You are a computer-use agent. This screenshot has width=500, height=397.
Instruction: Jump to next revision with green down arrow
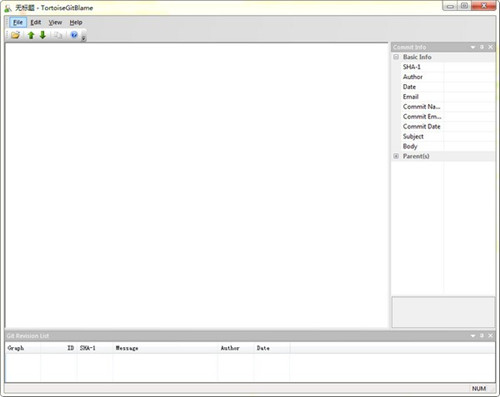(43, 35)
